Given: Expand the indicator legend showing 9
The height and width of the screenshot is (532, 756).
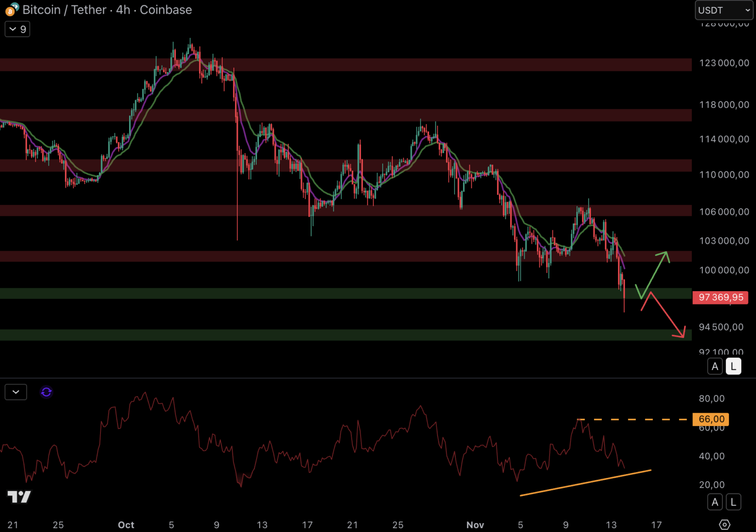Looking at the screenshot, I should click(17, 29).
